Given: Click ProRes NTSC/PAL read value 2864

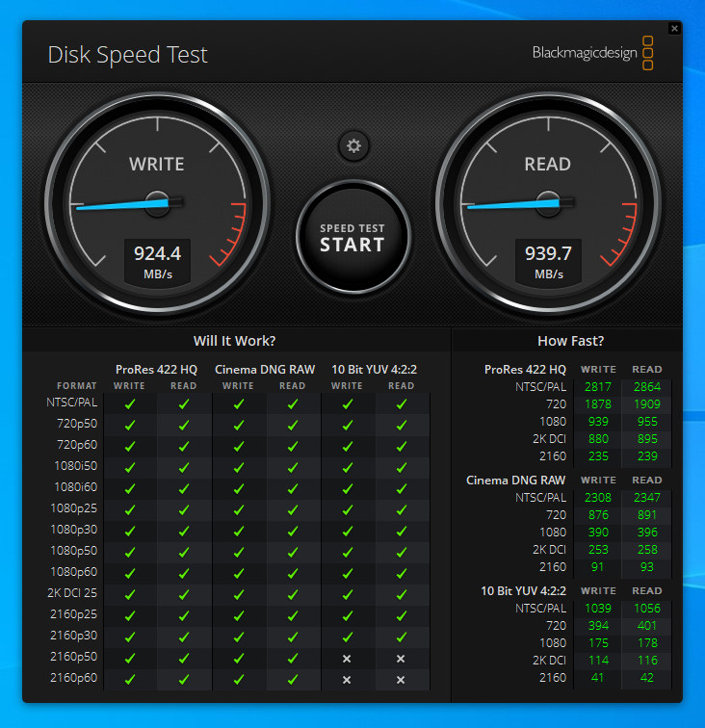Looking at the screenshot, I should pyautogui.click(x=647, y=387).
